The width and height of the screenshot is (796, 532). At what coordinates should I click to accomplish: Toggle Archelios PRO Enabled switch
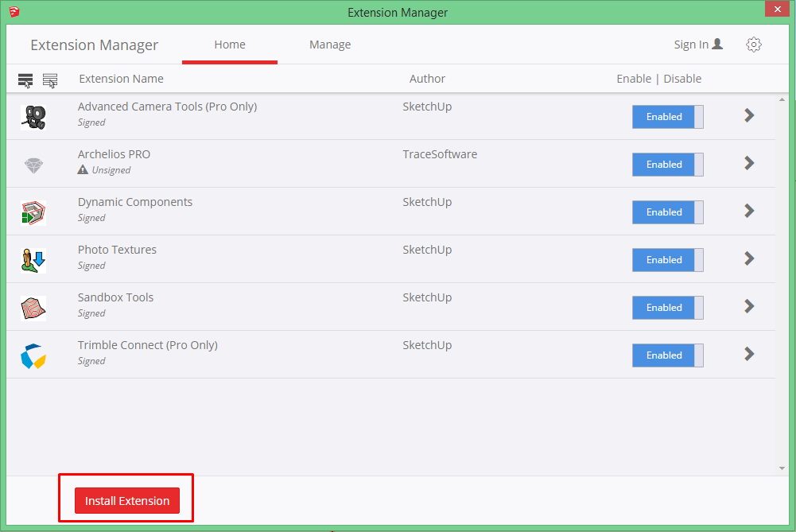click(x=667, y=165)
